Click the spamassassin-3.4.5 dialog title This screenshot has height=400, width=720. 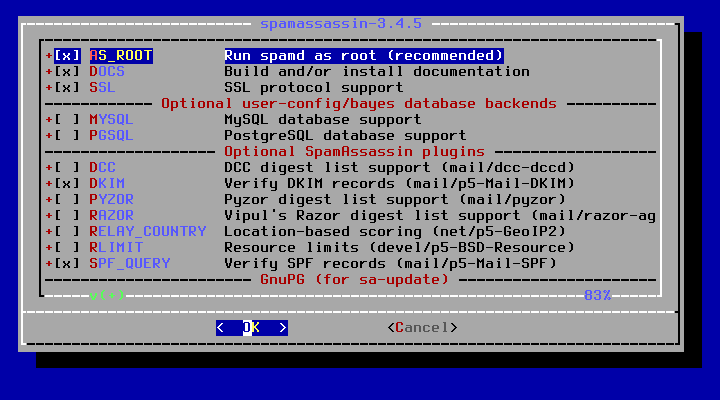point(341,23)
